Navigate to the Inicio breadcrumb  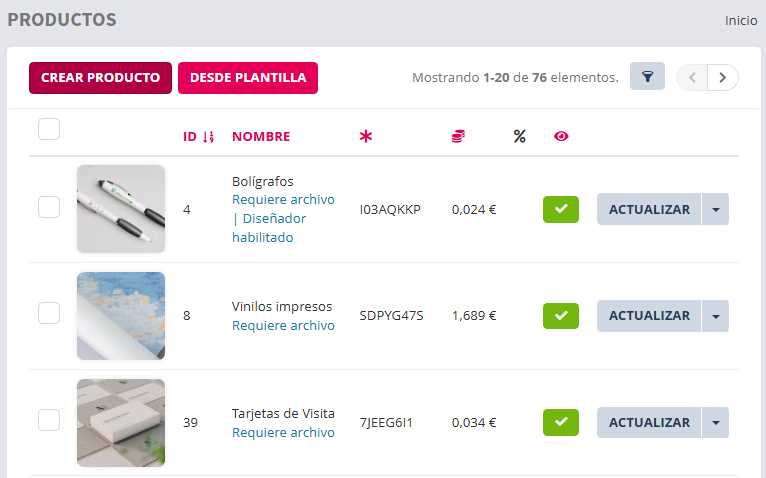point(741,20)
